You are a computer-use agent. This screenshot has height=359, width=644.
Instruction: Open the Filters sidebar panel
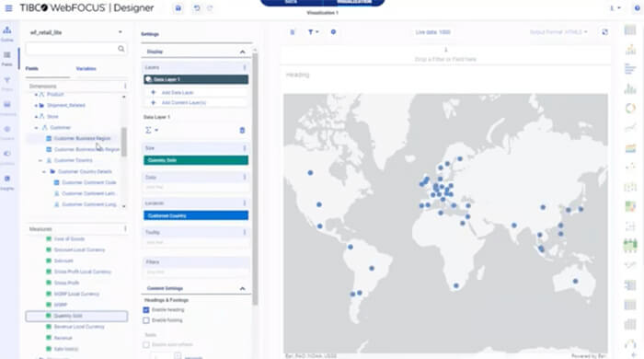(x=7, y=84)
